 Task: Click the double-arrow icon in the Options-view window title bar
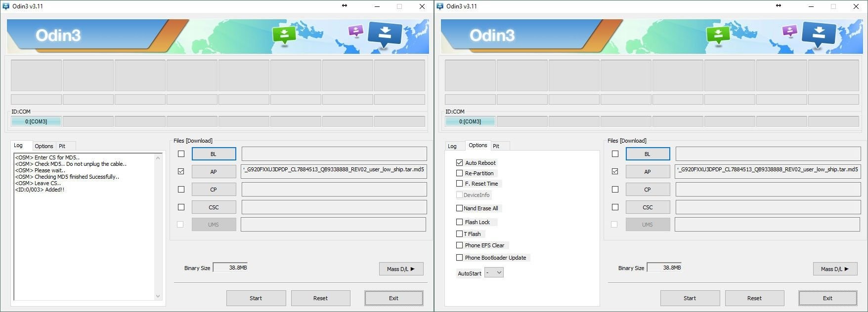tap(779, 6)
